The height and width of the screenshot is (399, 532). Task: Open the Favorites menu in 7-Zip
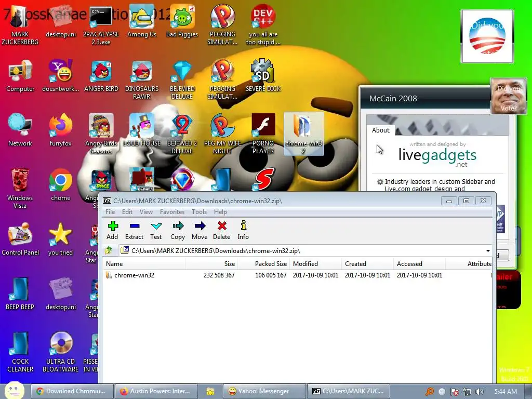(x=172, y=212)
